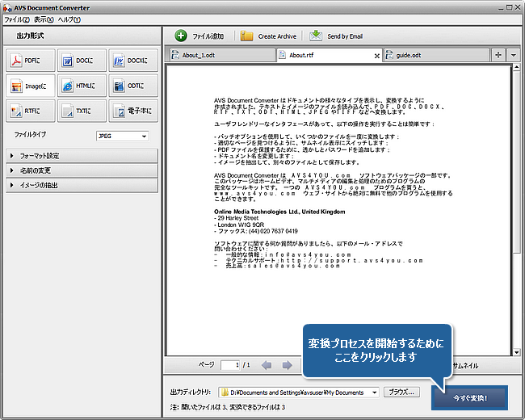The image size is (525, 420).
Task: Click the Send by Email icon
Action: click(x=315, y=36)
